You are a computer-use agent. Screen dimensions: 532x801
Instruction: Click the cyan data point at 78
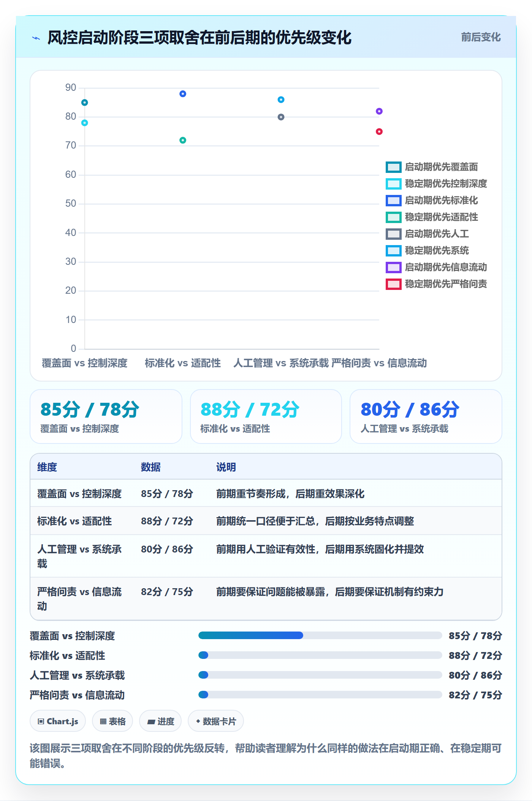tap(85, 123)
